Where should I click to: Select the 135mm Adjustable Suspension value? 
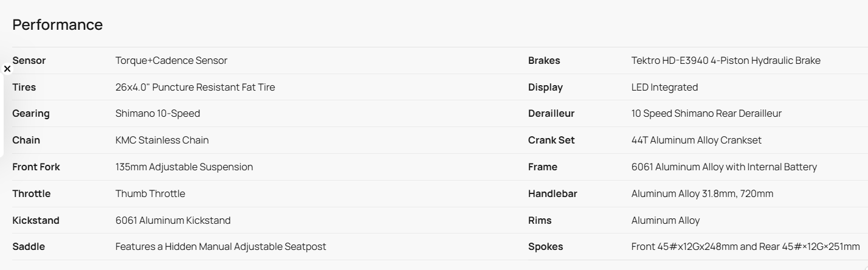(x=184, y=167)
